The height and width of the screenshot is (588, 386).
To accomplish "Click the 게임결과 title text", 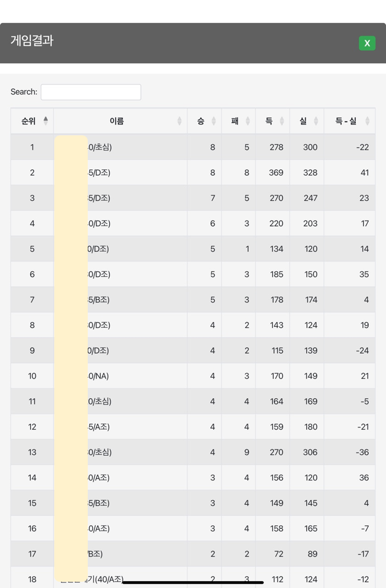I will tap(32, 40).
